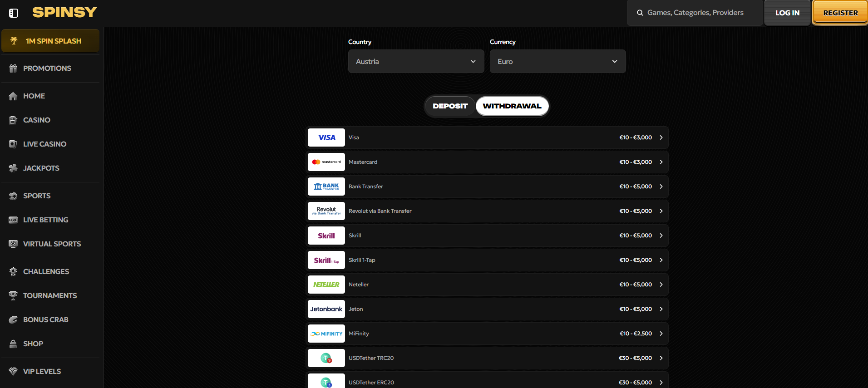Click the €30 - €5,000 limit for USDTether TRC20
This screenshot has width=868, height=388.
pyautogui.click(x=635, y=358)
